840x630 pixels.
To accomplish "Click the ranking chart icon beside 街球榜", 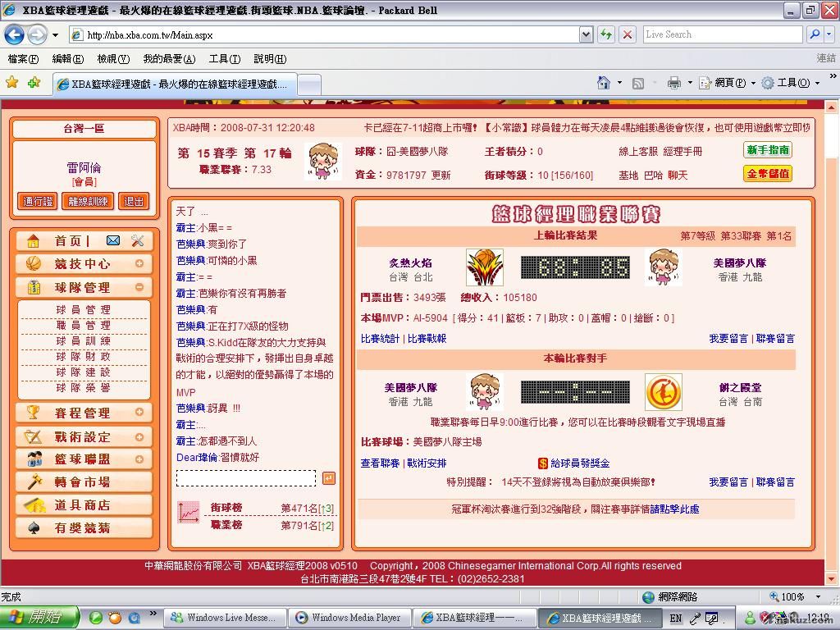I will (x=189, y=513).
